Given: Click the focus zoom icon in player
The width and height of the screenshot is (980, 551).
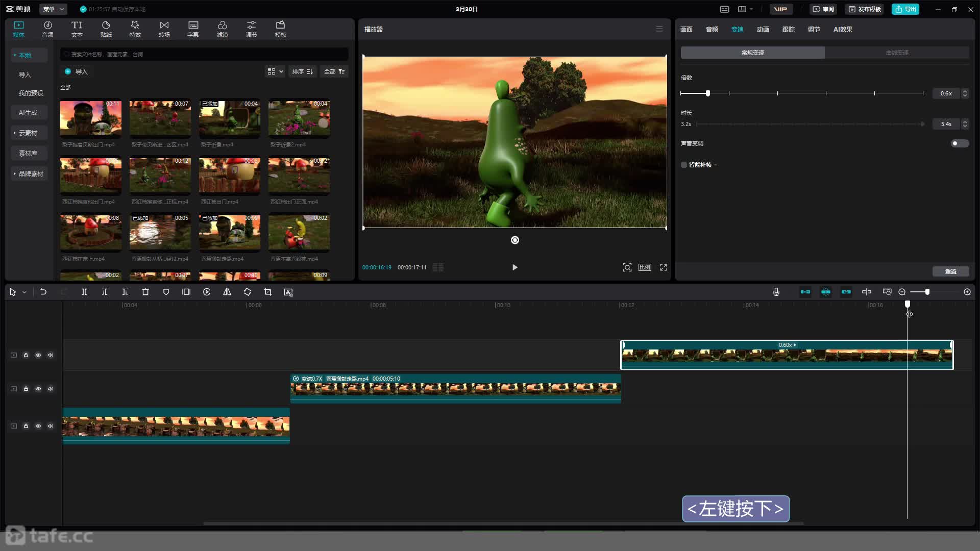Looking at the screenshot, I should click(x=627, y=267).
